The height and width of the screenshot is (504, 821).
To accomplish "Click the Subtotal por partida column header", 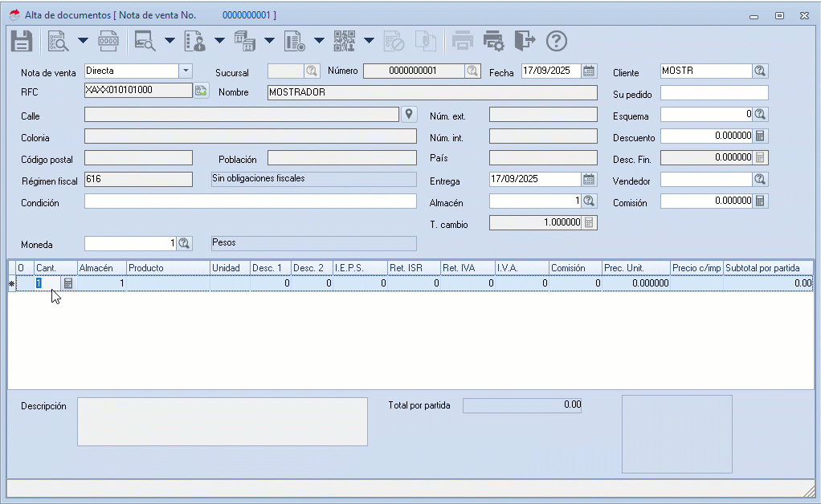I will pyautogui.click(x=767, y=267).
